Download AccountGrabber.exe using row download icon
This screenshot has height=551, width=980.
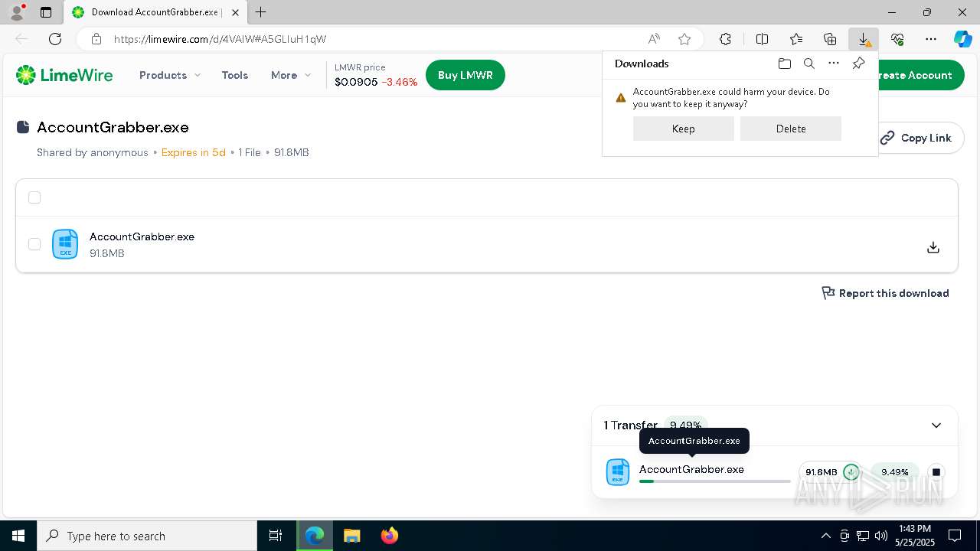[x=933, y=247]
